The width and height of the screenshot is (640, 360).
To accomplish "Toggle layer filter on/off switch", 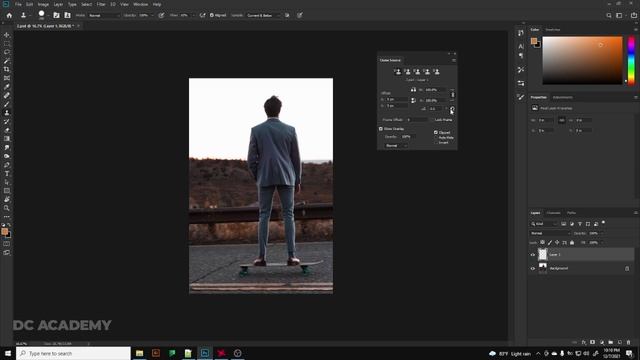I will [603, 223].
